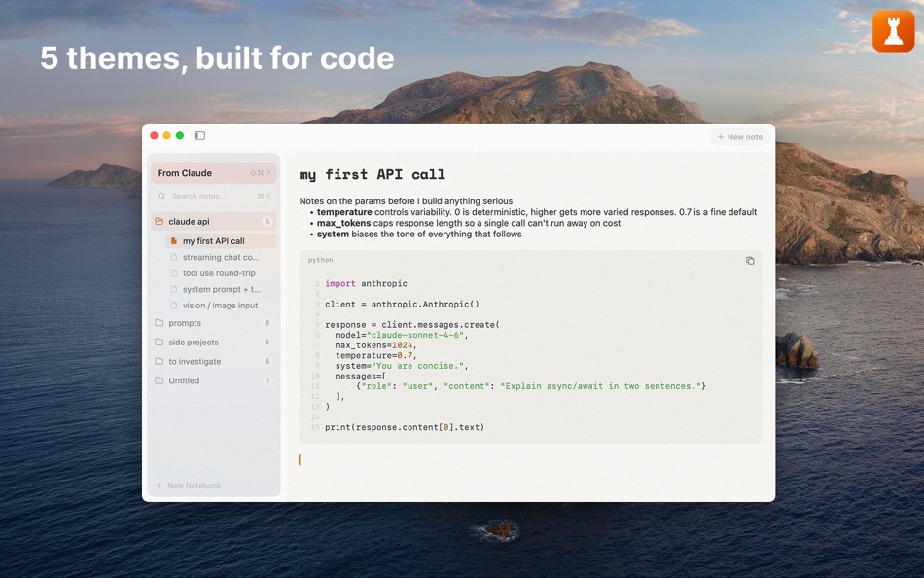Click the 'temperature=0.7,' code line
Viewport: 924px width, 578px height.
point(376,355)
